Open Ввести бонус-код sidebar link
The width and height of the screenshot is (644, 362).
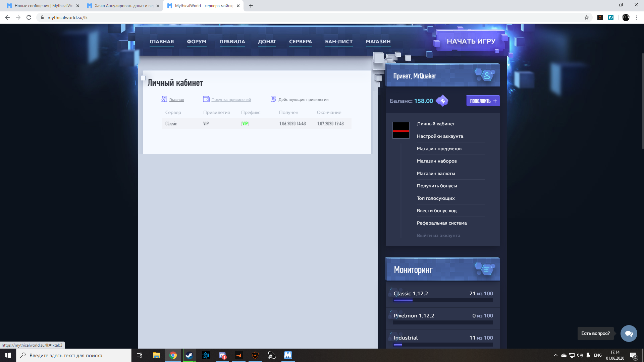click(437, 210)
